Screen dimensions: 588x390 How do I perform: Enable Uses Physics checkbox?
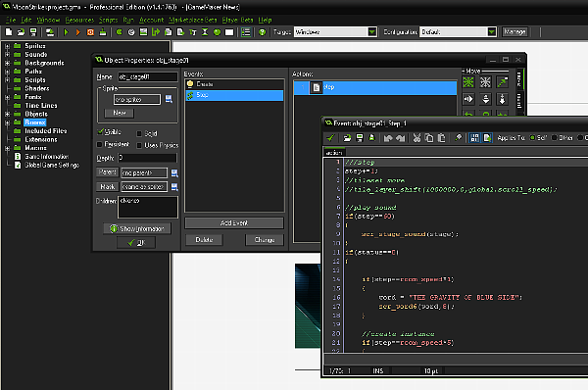[x=139, y=145]
